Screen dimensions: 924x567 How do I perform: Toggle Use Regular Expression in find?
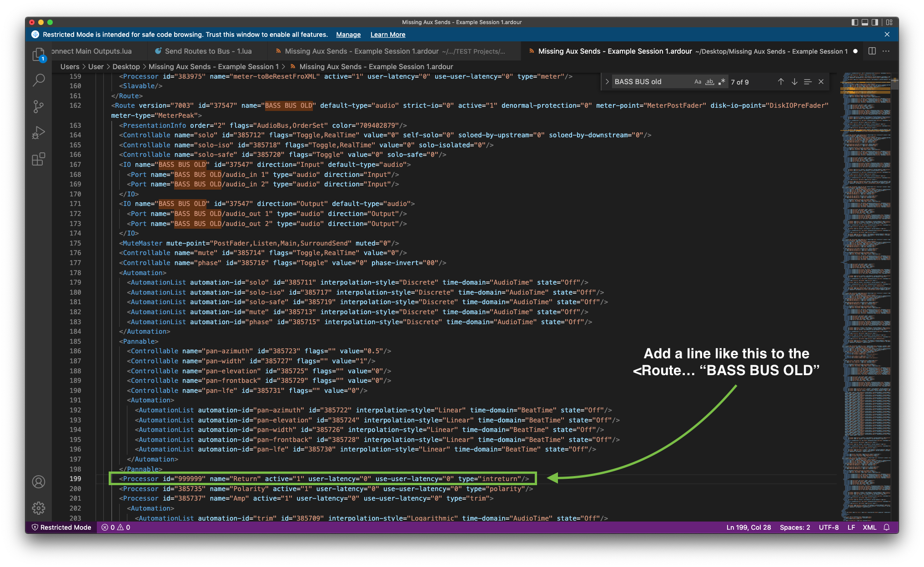coord(722,82)
